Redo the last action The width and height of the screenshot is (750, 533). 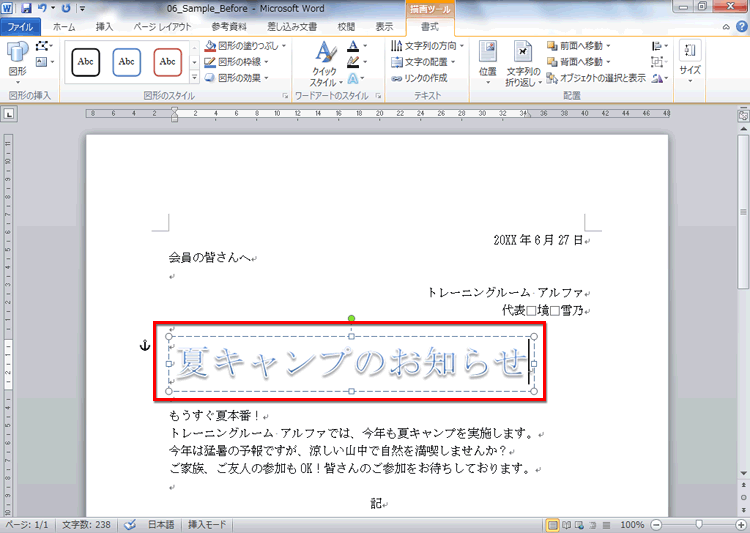(x=66, y=8)
